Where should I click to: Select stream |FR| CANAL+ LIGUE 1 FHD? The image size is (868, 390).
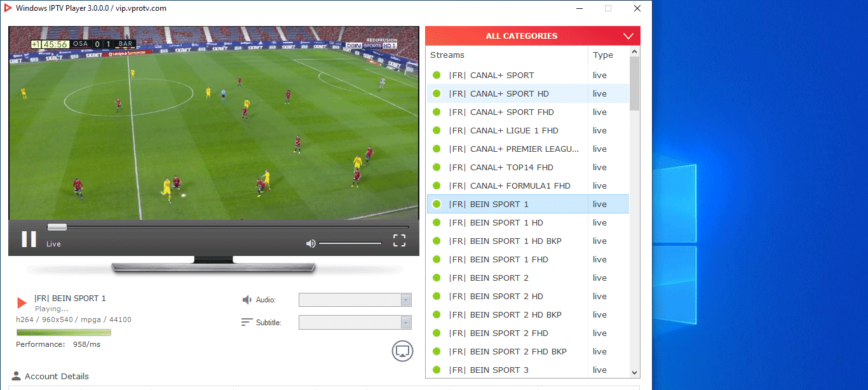pos(527,130)
